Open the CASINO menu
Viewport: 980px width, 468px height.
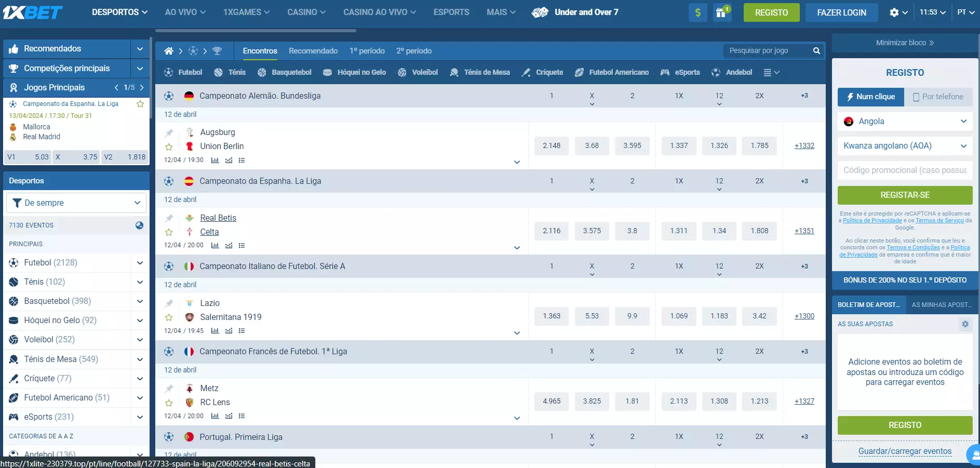(306, 12)
